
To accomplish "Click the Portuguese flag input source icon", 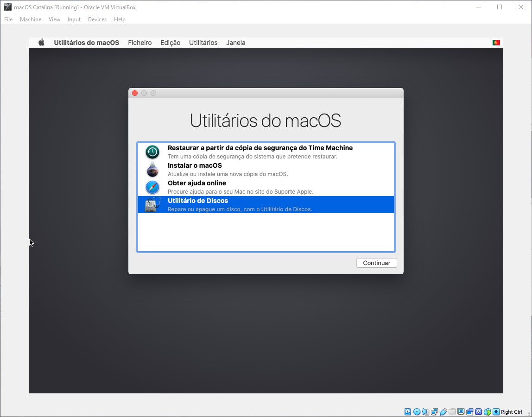I will [496, 43].
